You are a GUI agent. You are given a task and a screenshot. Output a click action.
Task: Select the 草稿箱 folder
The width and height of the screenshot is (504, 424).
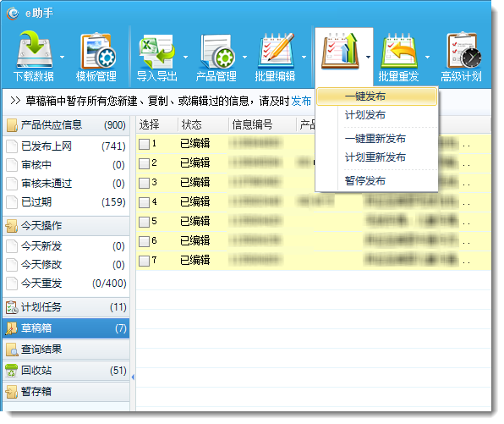(66, 328)
